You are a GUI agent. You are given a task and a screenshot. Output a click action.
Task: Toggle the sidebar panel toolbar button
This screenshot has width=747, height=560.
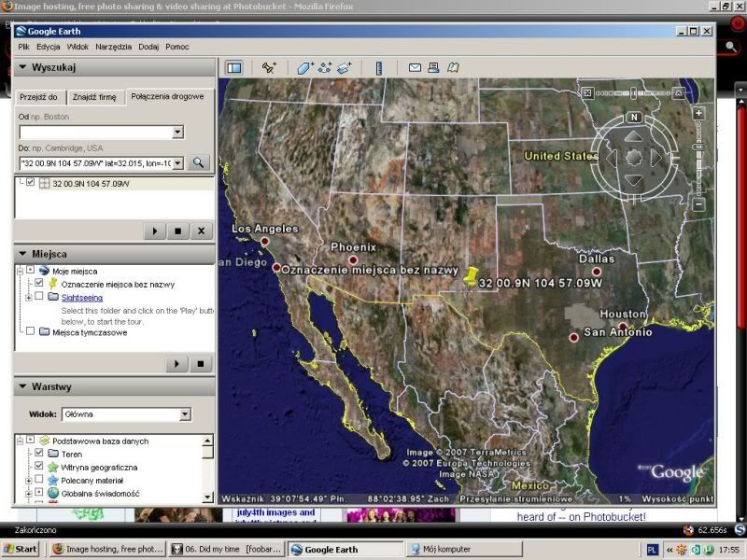234,67
